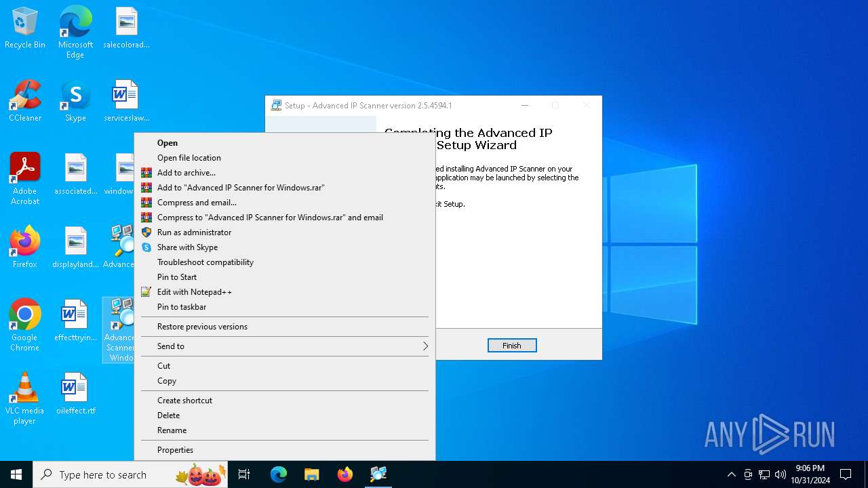Open VLC media player desktop shortcut
Image resolution: width=868 pixels, height=488 pixels.
coord(25,399)
